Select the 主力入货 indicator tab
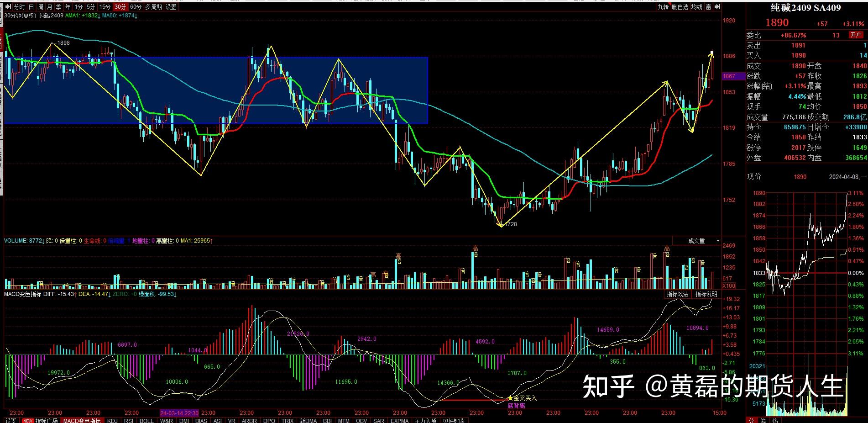 pos(425,420)
